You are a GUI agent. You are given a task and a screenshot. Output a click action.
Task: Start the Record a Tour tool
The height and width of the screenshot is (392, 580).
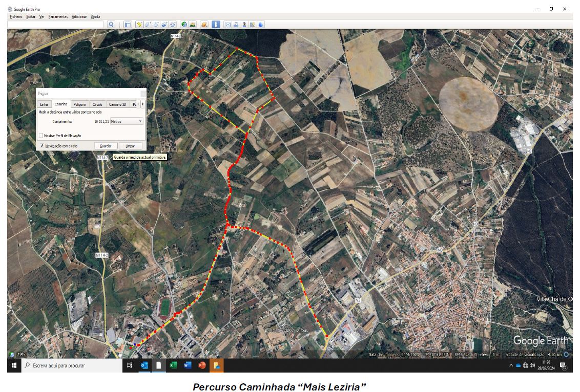(173, 24)
